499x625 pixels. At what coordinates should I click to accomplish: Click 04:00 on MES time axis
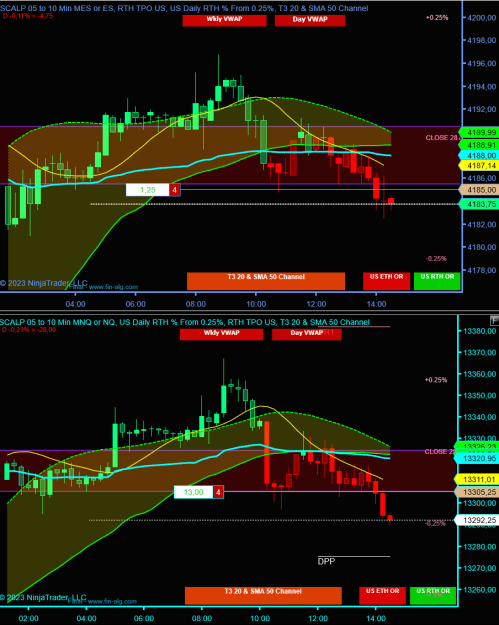pyautogui.click(x=75, y=304)
